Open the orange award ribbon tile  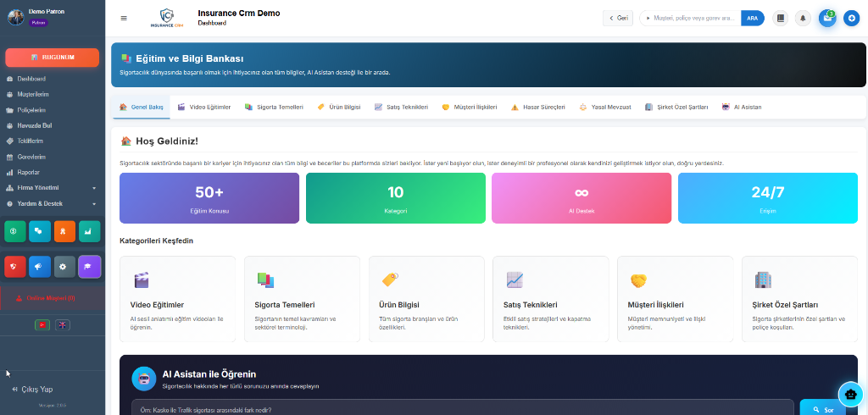point(64,231)
